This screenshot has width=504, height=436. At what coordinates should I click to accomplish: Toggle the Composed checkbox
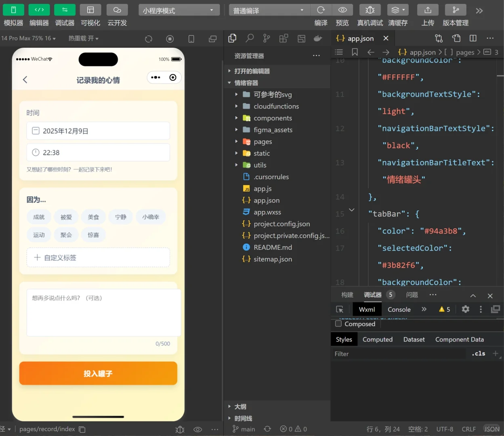[x=338, y=324]
